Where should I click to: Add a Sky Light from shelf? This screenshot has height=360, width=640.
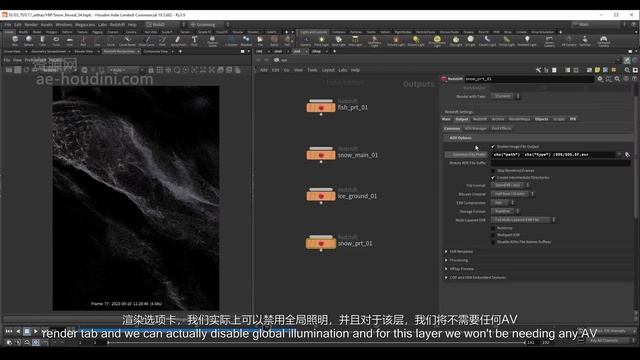456,40
